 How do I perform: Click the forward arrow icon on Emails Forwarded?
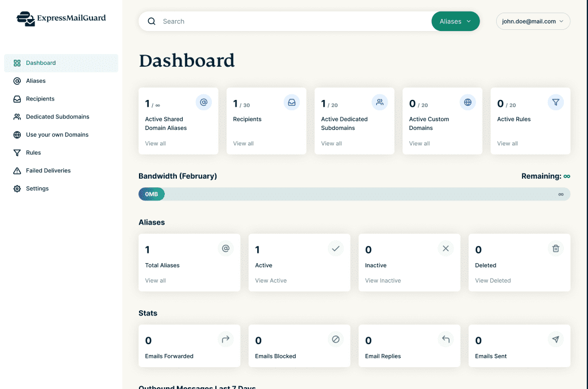(225, 339)
